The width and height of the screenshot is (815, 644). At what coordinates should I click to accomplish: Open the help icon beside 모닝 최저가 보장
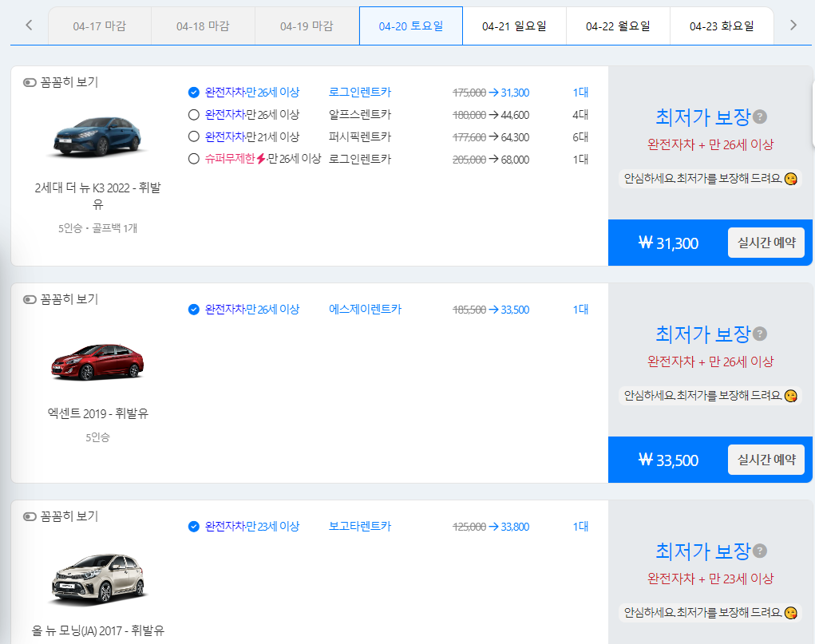(x=760, y=551)
